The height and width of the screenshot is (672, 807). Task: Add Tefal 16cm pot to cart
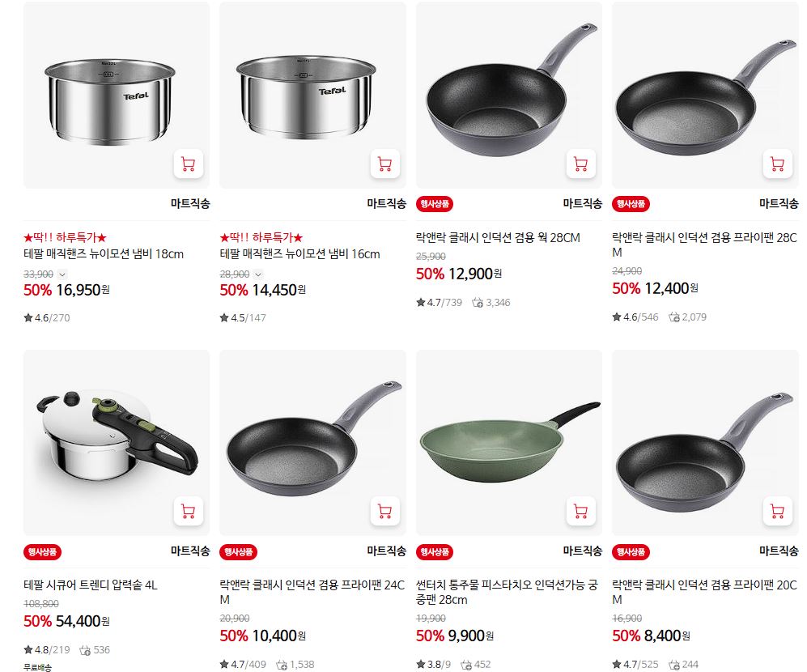click(x=385, y=164)
